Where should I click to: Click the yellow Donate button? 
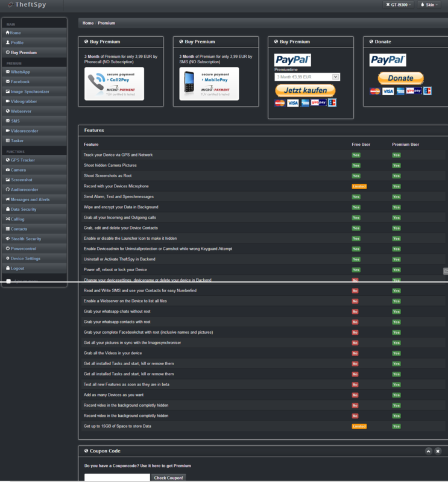(400, 78)
